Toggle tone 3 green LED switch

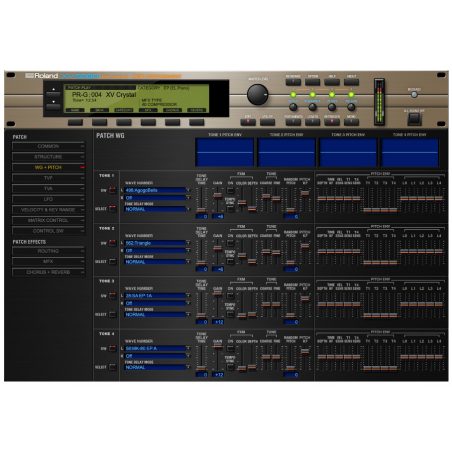click(x=332, y=95)
